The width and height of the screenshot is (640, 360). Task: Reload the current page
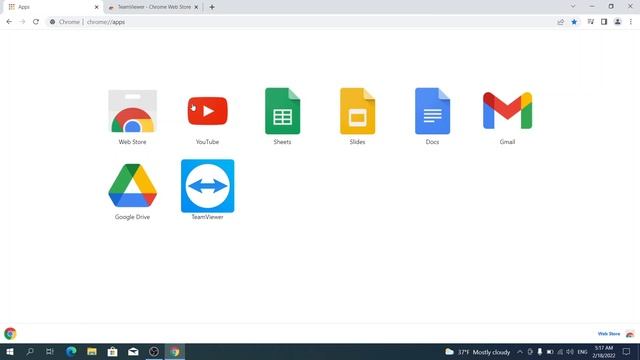click(x=36, y=22)
